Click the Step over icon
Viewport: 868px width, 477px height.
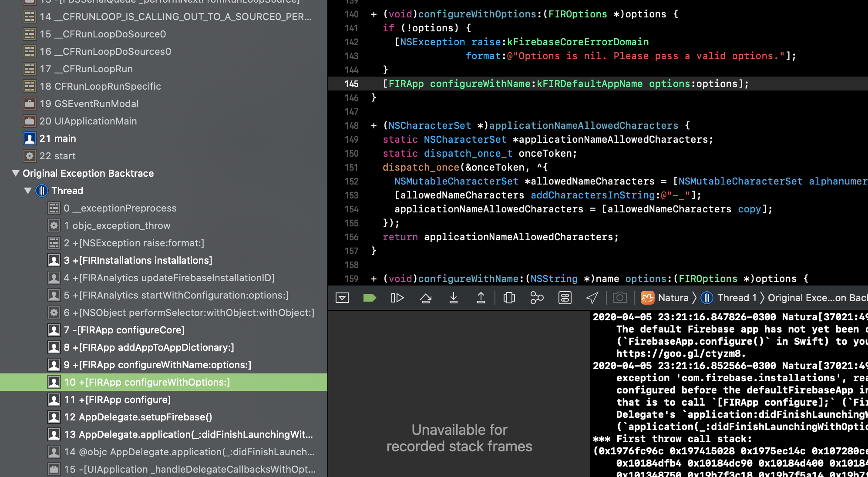point(426,298)
